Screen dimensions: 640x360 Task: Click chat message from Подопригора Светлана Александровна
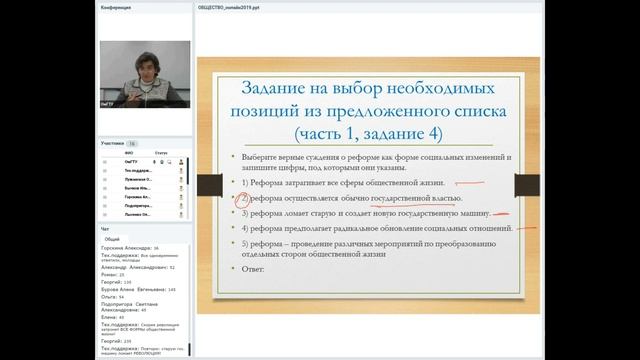pos(129,307)
